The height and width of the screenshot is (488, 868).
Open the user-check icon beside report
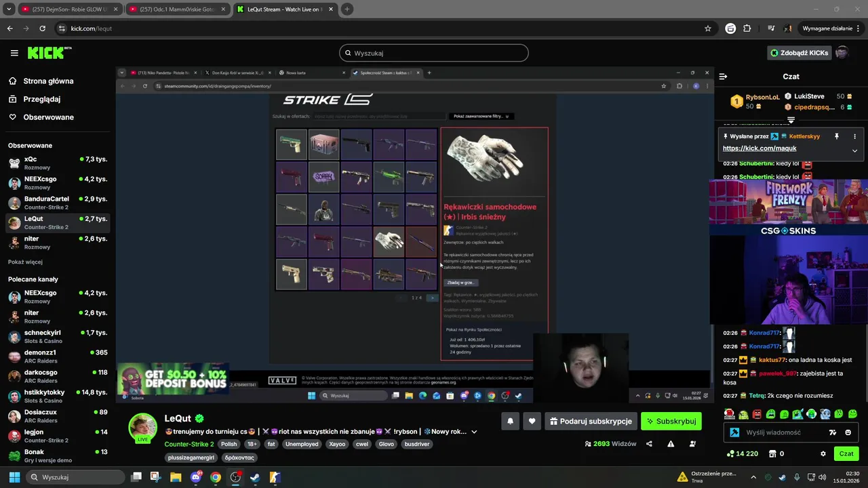[692, 444]
